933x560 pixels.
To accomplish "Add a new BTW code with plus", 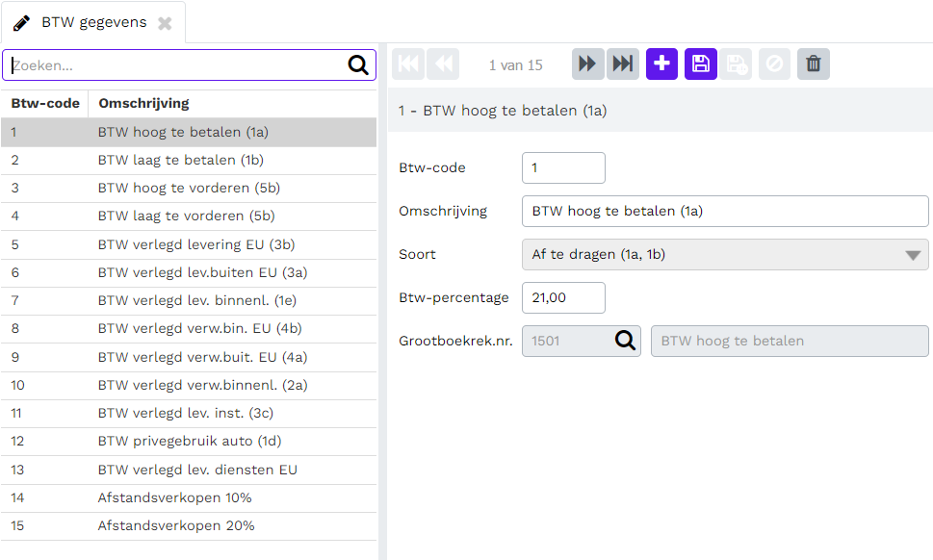I will click(661, 64).
